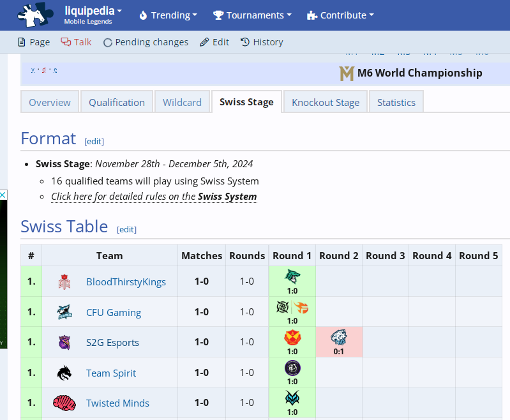
Task: Click the Twisted Minds brain logo
Action: pos(64,403)
